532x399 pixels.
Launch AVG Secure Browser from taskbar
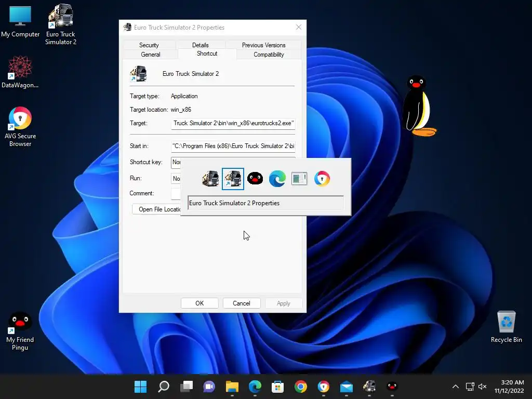(x=323, y=387)
